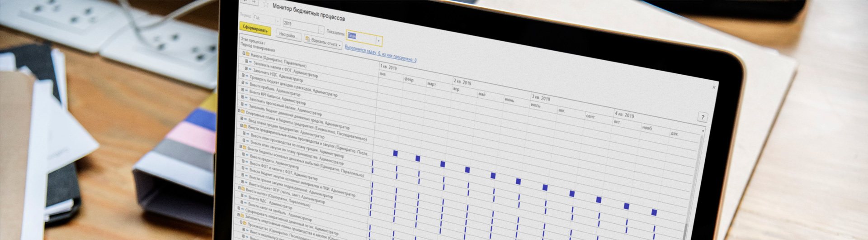Open help with the question mark button
This screenshot has width=868, height=240.
click(x=702, y=117)
